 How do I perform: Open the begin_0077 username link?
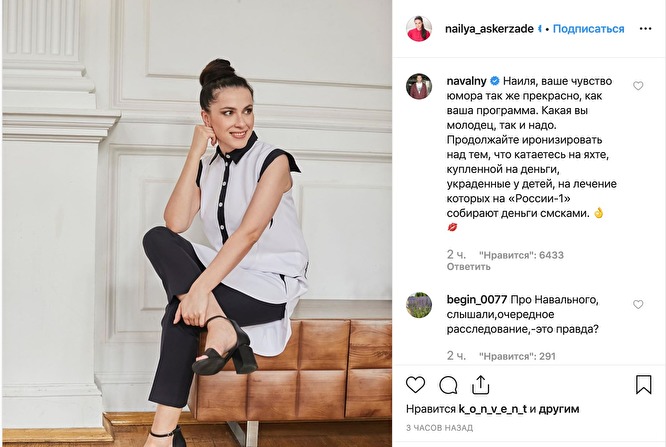click(477, 300)
